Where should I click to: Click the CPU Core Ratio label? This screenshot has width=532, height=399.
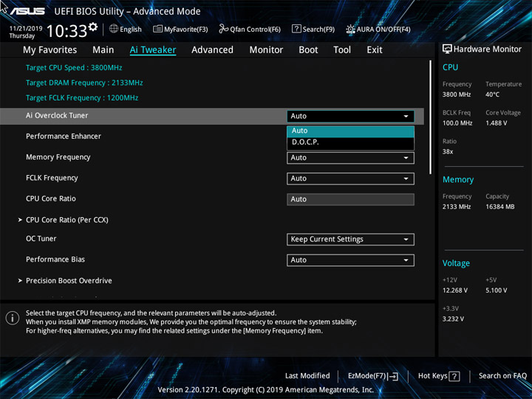pos(51,199)
